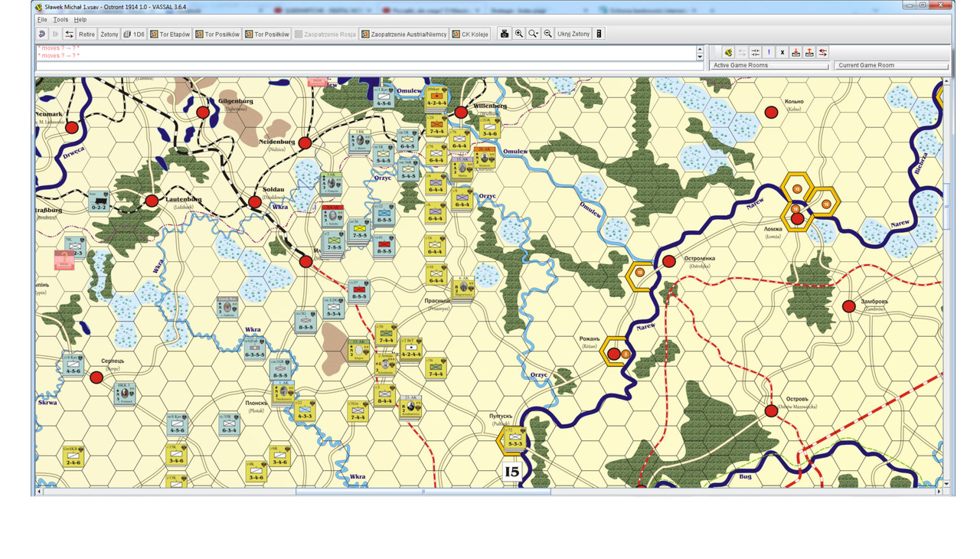The height and width of the screenshot is (559, 980).
Task: Click the map horizontal scrollbar thumb
Action: pos(423,492)
